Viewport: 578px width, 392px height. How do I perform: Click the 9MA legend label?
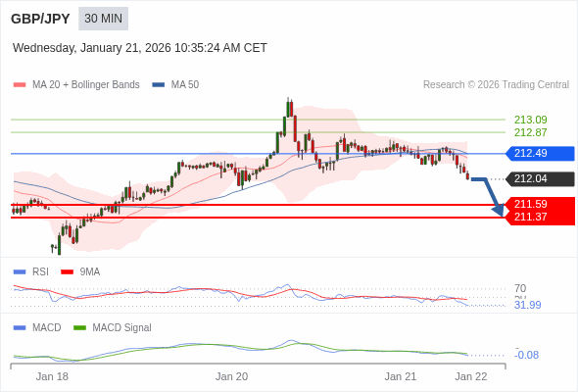point(90,271)
